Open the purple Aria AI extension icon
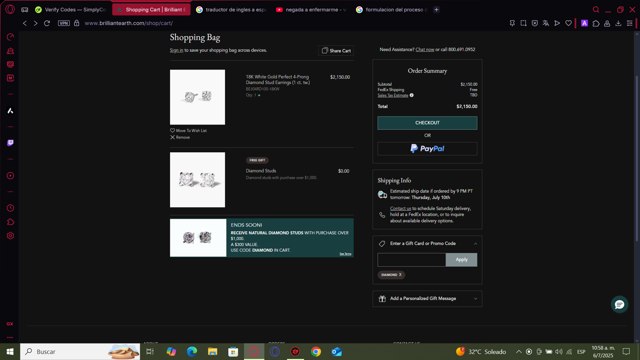 point(584,23)
